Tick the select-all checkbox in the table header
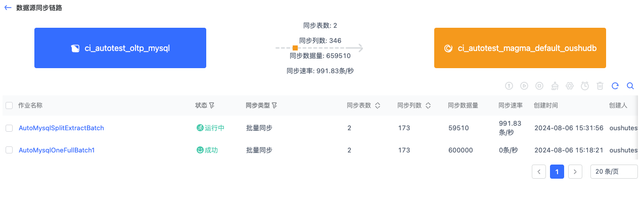 9,105
